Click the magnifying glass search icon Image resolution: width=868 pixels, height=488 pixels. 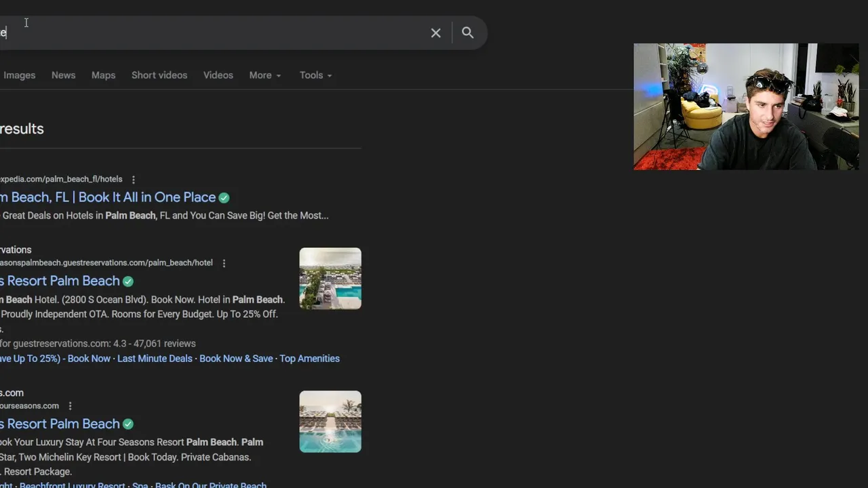click(x=468, y=33)
